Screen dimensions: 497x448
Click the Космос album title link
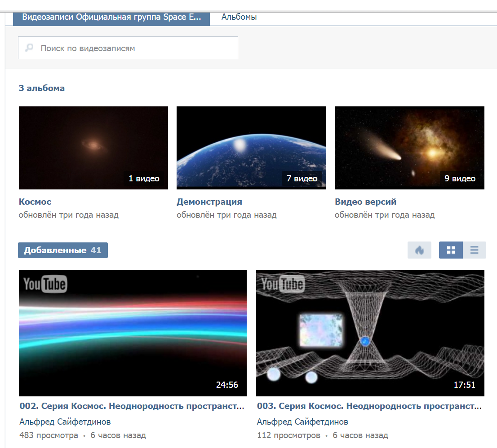pos(35,202)
